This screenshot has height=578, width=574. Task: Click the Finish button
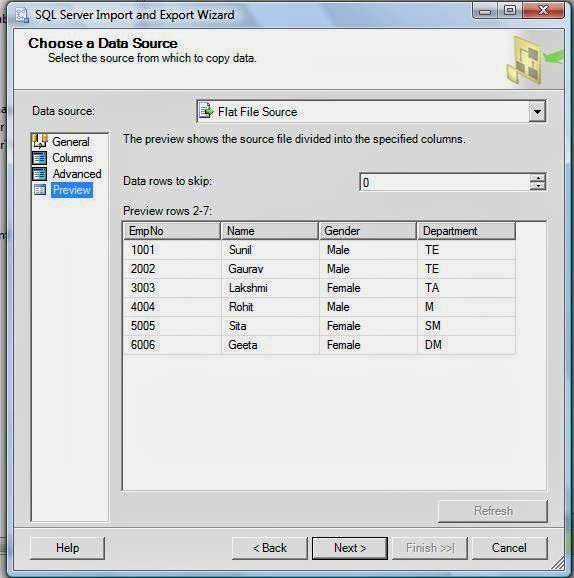[x=430, y=548]
